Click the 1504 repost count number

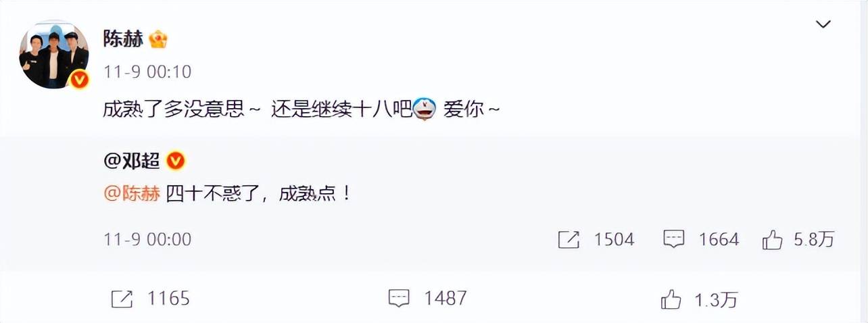[614, 239]
